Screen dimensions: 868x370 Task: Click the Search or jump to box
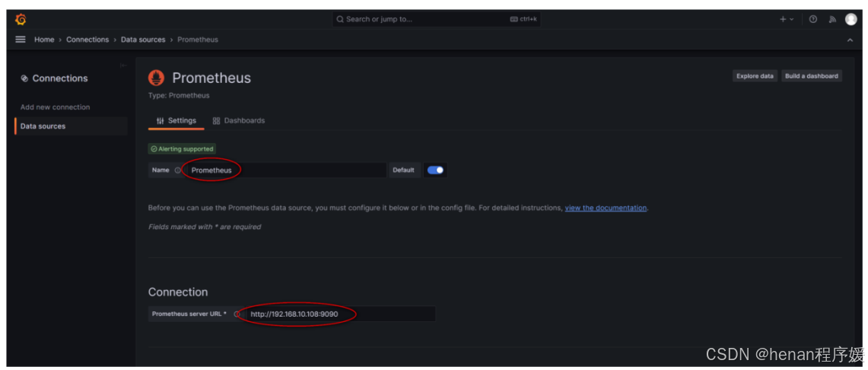tap(436, 19)
